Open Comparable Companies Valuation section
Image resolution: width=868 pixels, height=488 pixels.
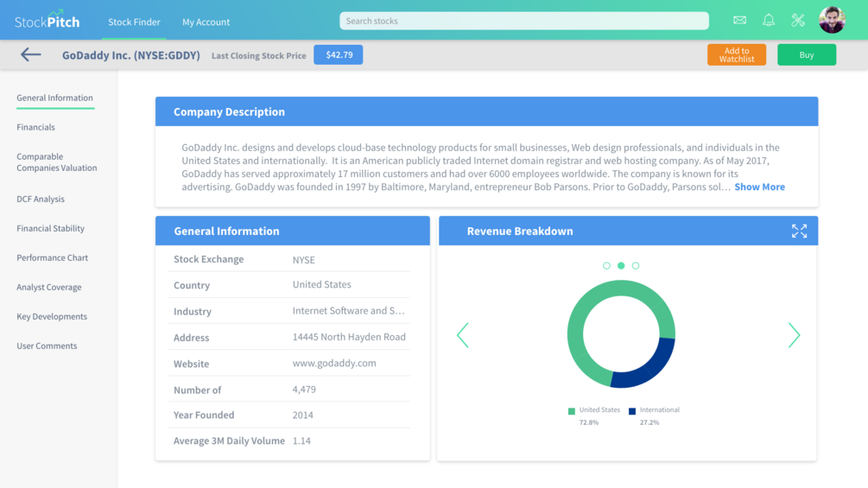56,162
